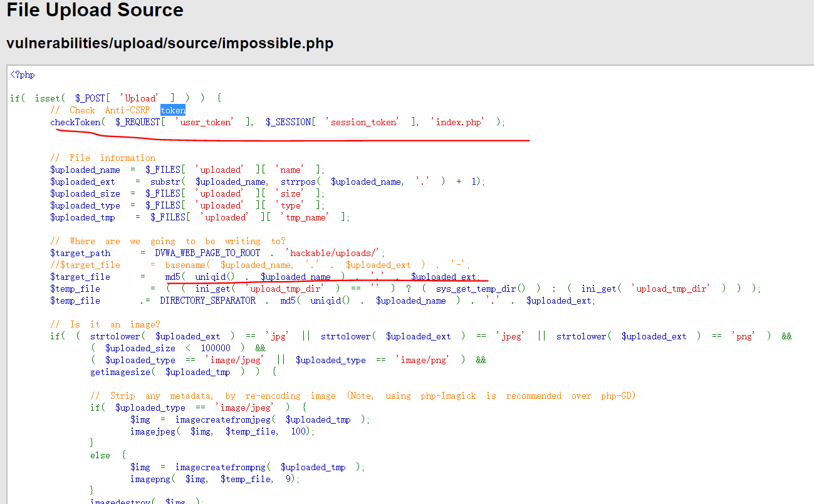The height and width of the screenshot is (504, 814).
Task: Click the '<?php' opening tag
Action: pyautogui.click(x=23, y=75)
